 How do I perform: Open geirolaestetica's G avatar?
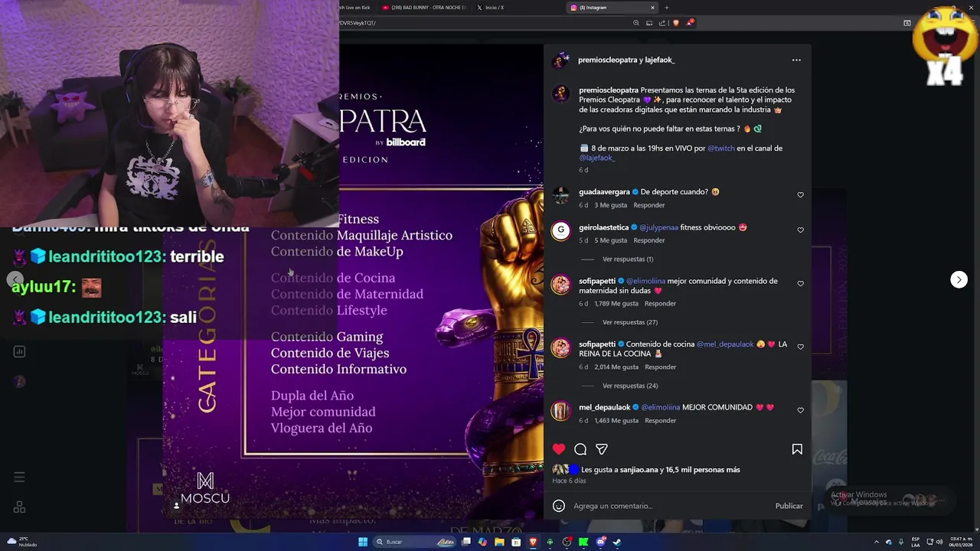click(560, 230)
